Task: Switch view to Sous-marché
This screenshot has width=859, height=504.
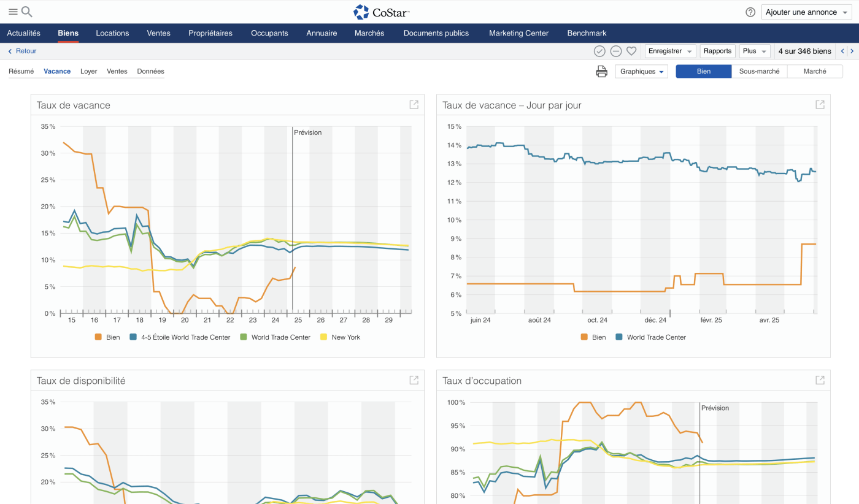Action: coord(759,72)
